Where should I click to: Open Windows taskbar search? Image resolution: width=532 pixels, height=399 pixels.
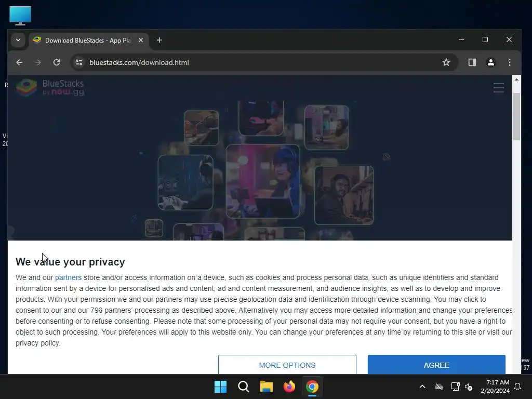[x=244, y=387]
